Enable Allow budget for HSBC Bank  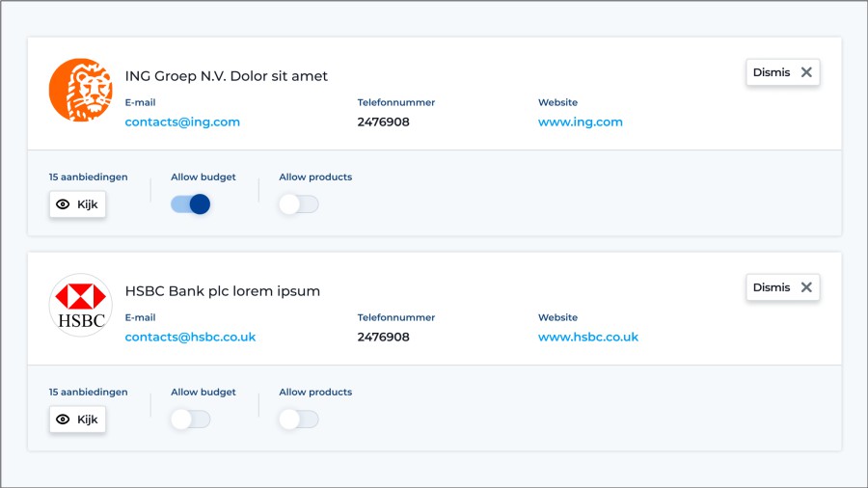(x=190, y=420)
